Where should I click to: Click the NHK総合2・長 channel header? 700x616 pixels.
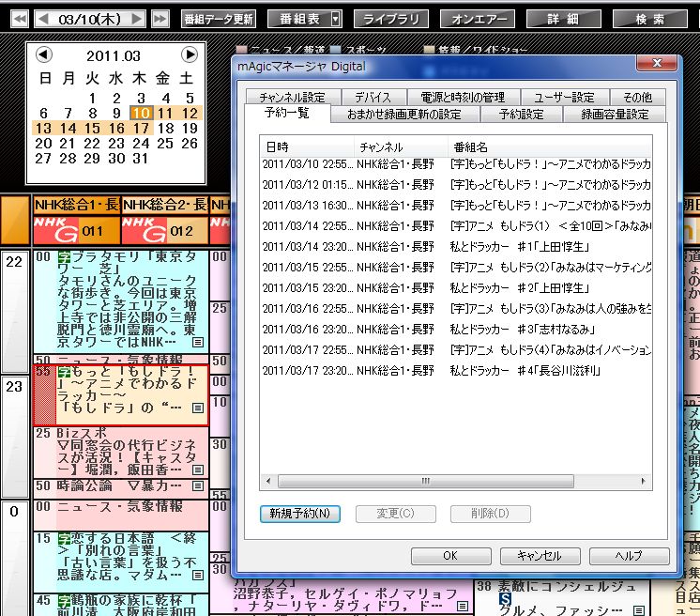click(x=165, y=205)
